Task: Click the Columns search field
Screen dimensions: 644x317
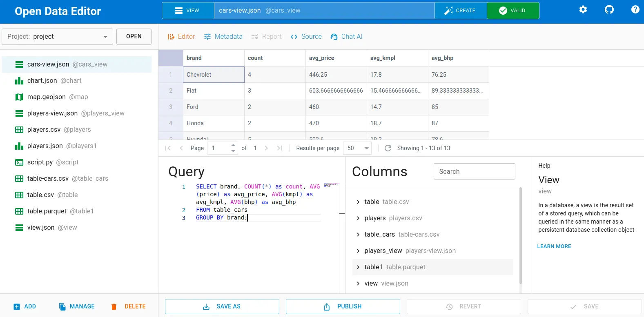Action: click(x=474, y=171)
